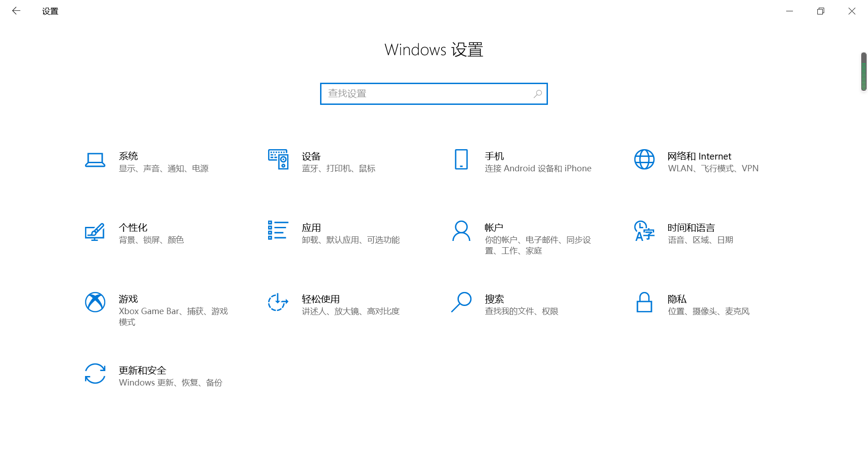Restore down the 设置 window

point(821,11)
